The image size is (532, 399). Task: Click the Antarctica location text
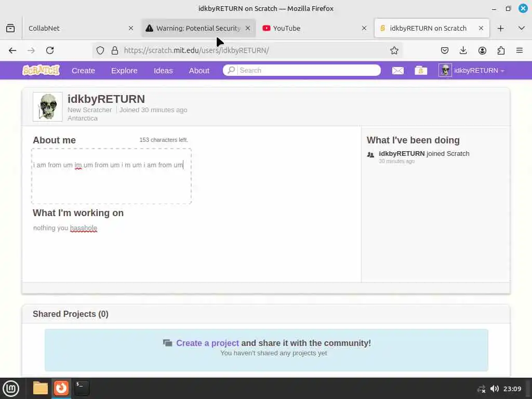click(x=83, y=118)
